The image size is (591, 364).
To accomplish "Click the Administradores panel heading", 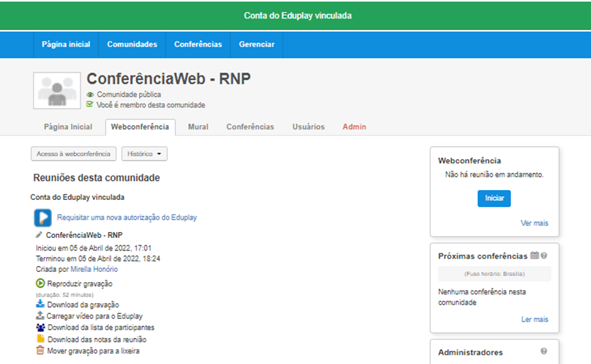I will (x=470, y=352).
